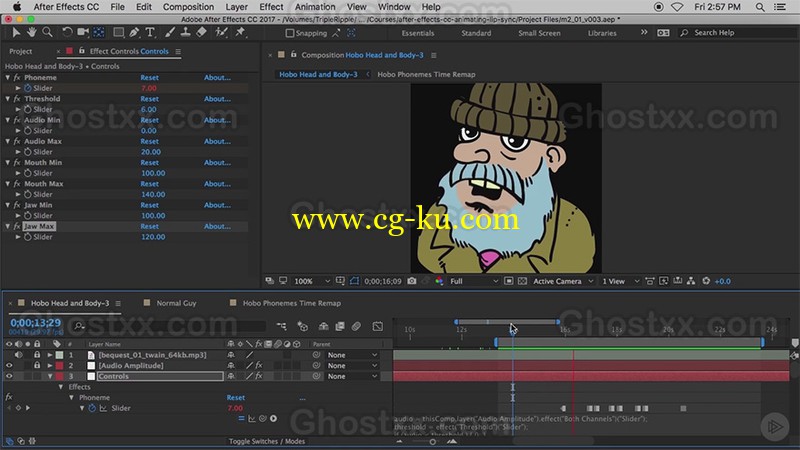Select the Zoom magnifier tool
Screen dimensions: 800x450
point(47,33)
